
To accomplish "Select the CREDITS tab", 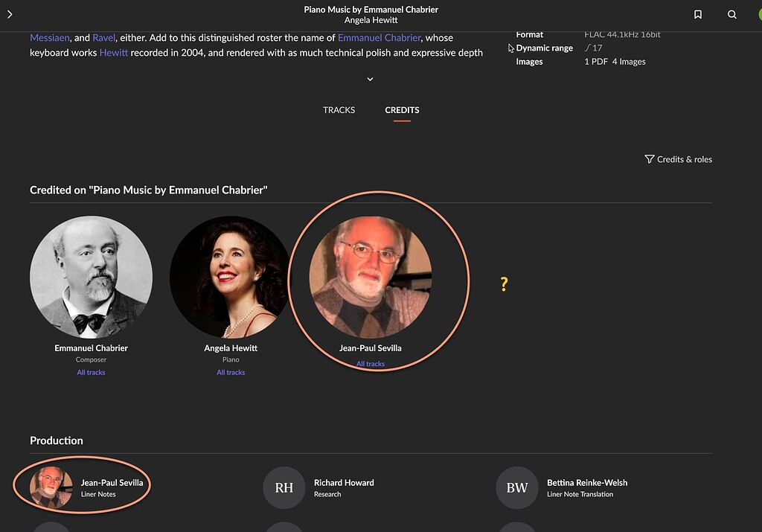I will pos(402,109).
